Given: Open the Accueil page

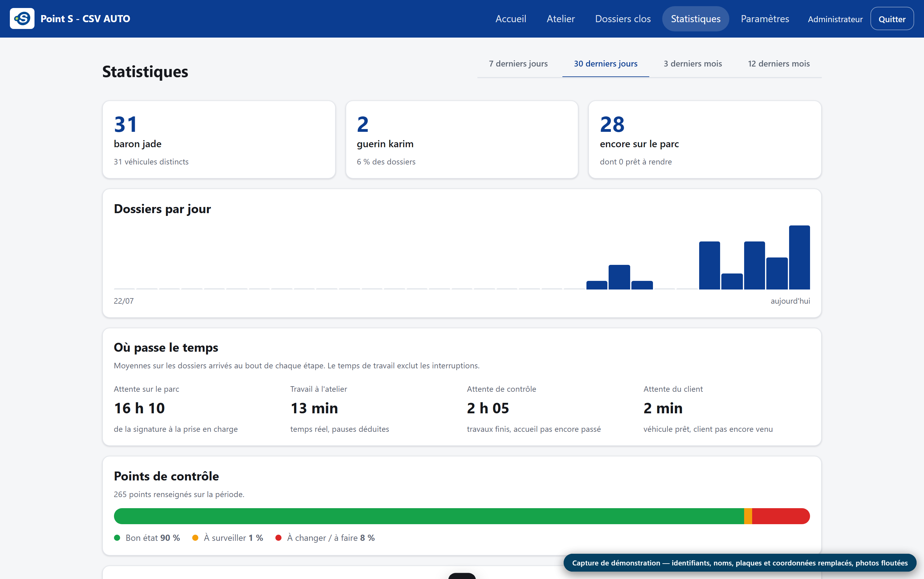Looking at the screenshot, I should (x=510, y=19).
